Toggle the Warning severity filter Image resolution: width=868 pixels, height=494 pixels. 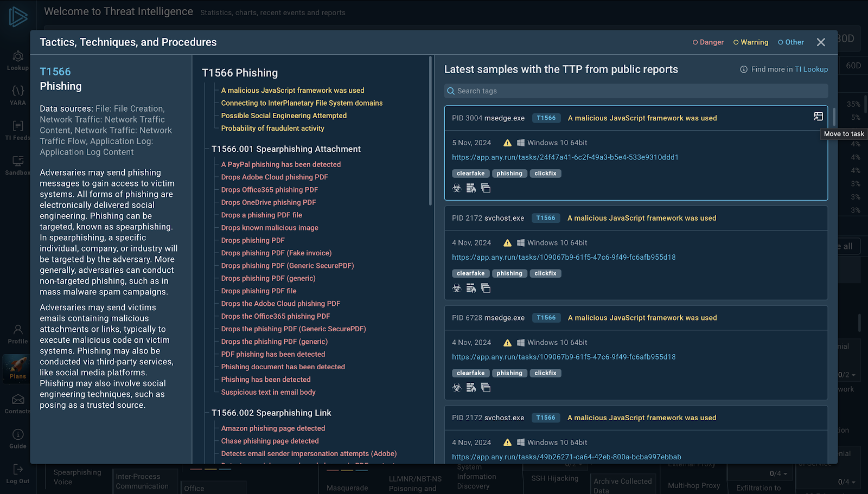[750, 42]
